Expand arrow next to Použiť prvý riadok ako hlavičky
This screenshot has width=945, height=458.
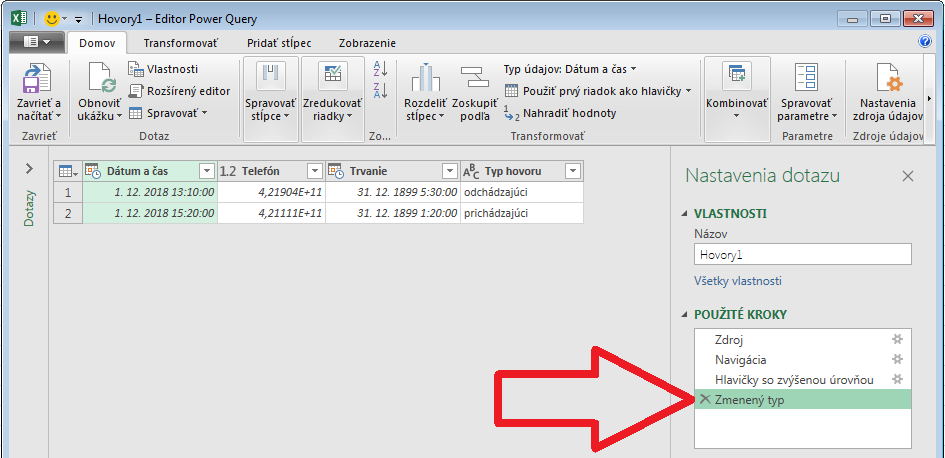pyautogui.click(x=688, y=91)
